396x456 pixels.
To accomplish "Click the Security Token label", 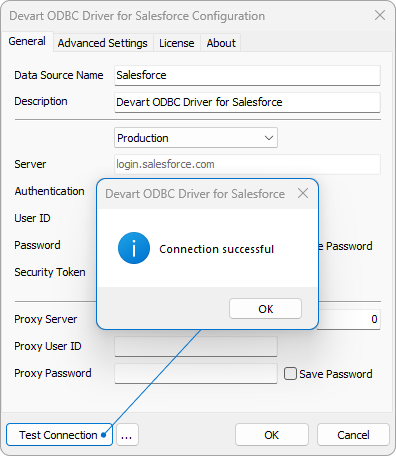I will tap(50, 272).
